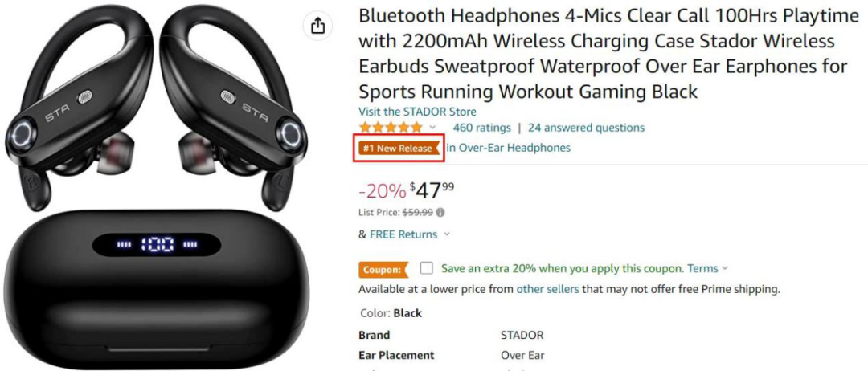The width and height of the screenshot is (868, 371).
Task: Open the 24 answered questions link
Action: 586,128
